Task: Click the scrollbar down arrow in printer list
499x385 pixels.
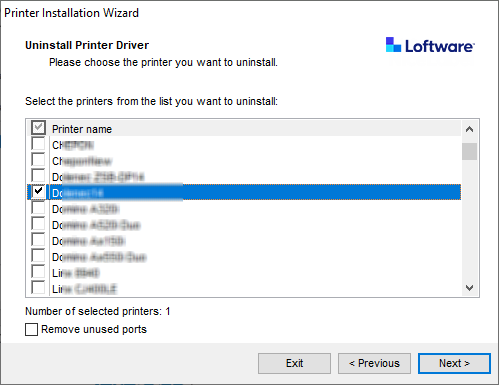Action: 469,288
